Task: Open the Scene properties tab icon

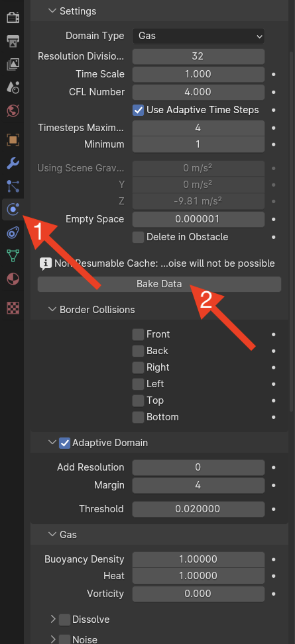Action: point(13,87)
